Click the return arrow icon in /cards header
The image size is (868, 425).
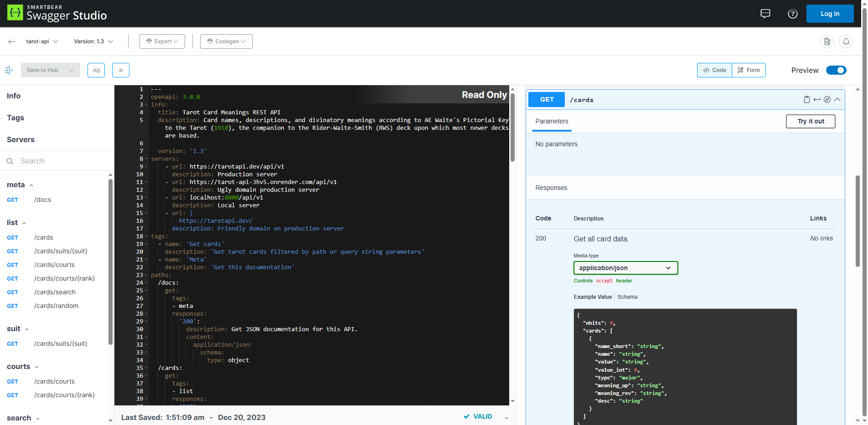817,100
